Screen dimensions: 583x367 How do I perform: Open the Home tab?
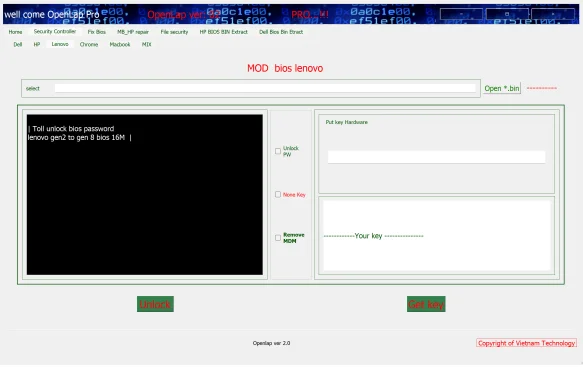(15, 32)
